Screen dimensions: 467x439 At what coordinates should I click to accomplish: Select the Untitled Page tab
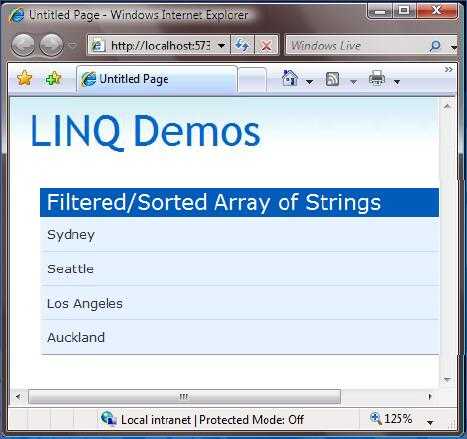[157, 79]
